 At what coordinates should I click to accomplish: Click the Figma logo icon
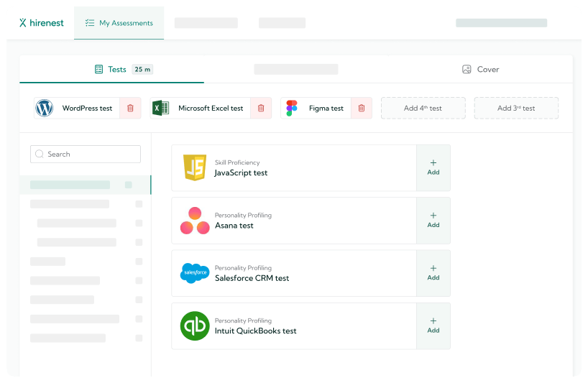pos(292,108)
